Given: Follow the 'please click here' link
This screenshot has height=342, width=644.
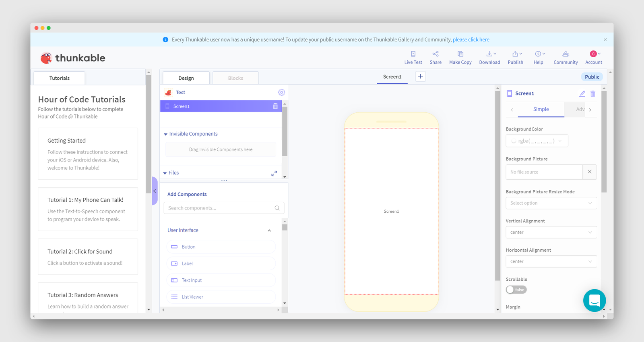Looking at the screenshot, I should [x=471, y=39].
